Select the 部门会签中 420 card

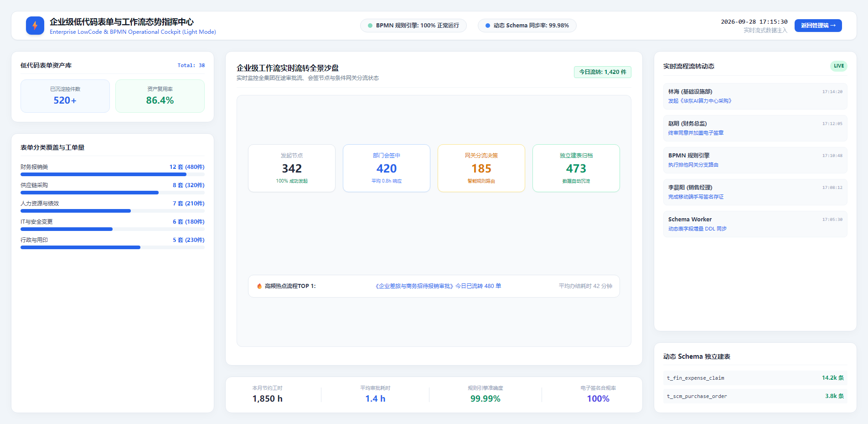387,168
